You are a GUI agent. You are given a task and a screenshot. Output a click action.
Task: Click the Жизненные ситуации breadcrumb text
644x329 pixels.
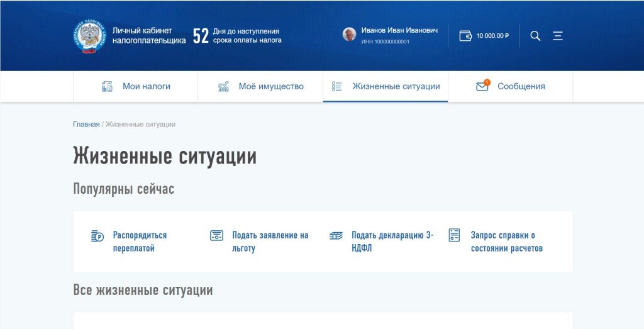pos(140,125)
